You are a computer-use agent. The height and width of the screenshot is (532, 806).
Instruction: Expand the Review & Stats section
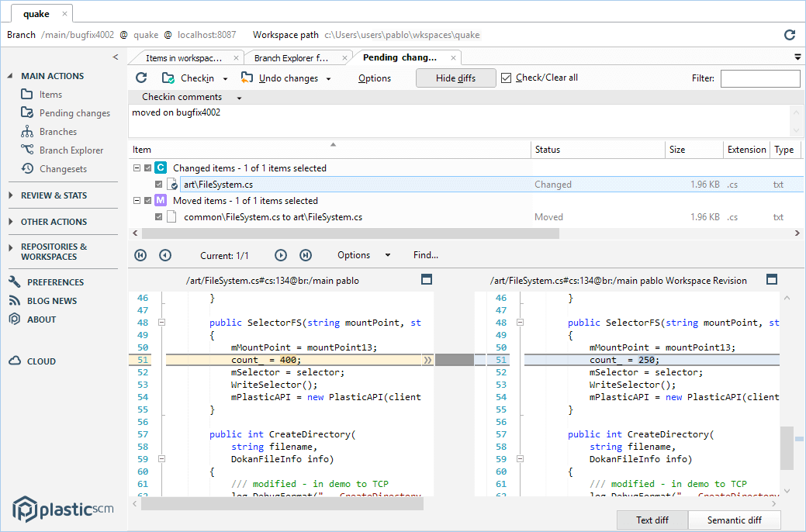[x=54, y=195]
